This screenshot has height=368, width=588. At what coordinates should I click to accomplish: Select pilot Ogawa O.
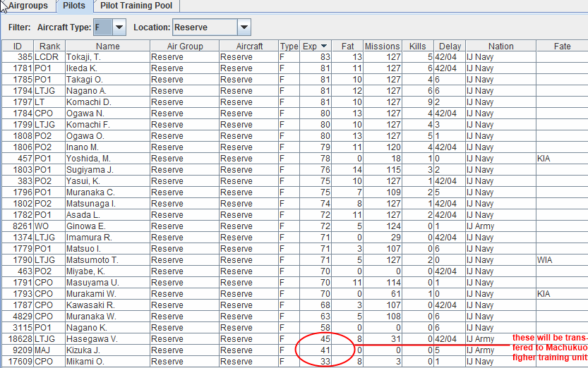point(107,136)
